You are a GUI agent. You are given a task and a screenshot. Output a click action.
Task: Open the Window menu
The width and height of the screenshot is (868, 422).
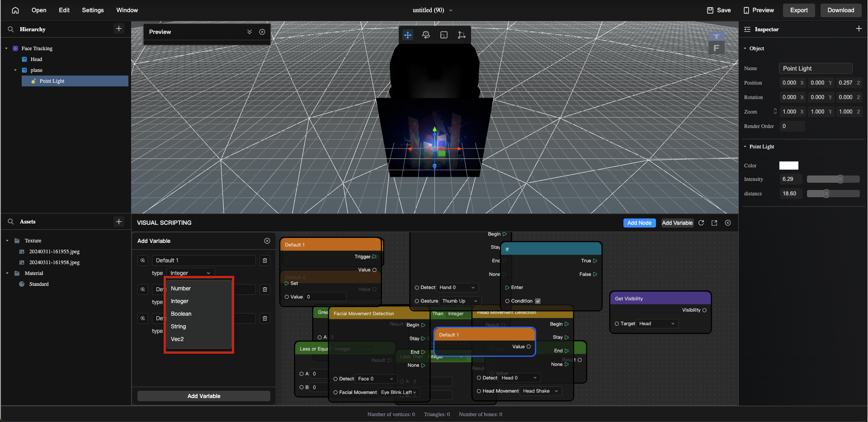127,10
